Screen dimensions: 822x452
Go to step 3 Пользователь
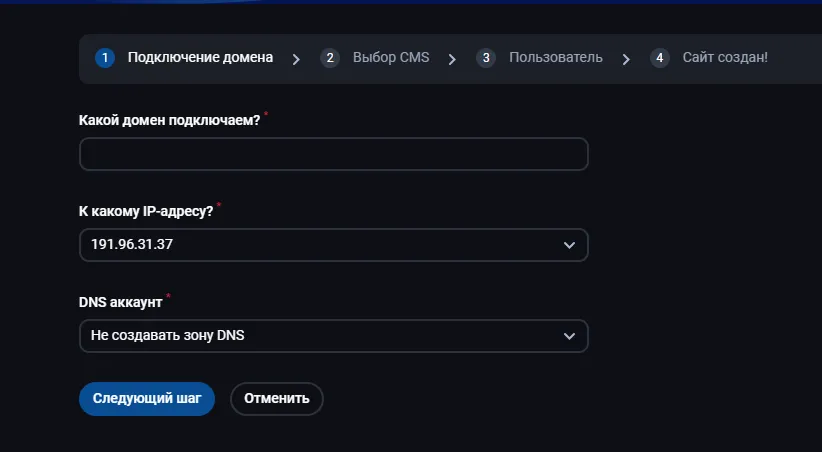[x=539, y=58]
